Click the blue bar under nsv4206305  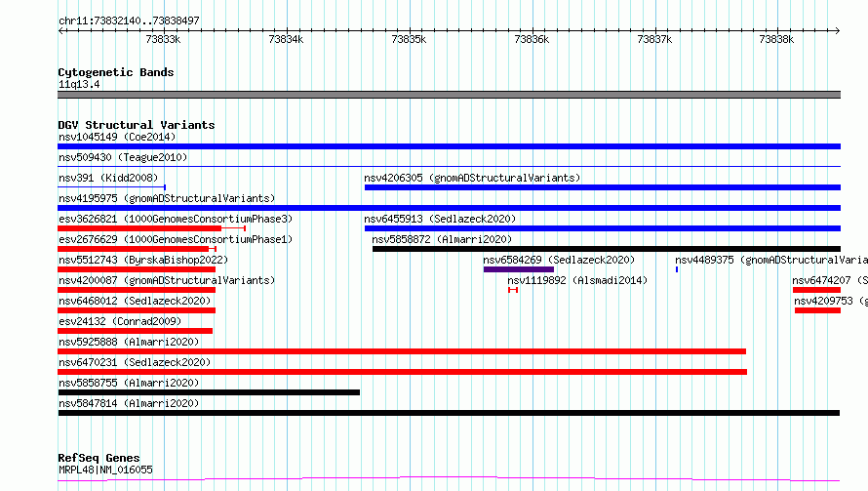pyautogui.click(x=603, y=187)
